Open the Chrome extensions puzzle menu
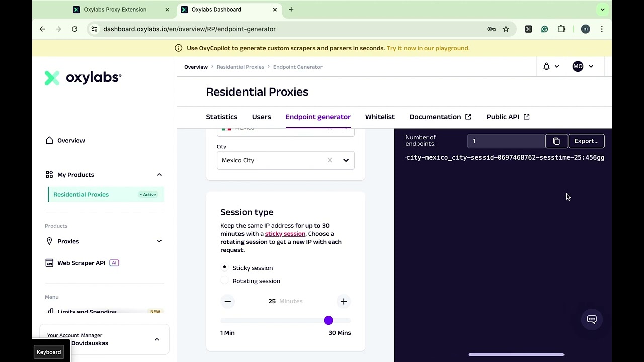The width and height of the screenshot is (644, 362). (x=561, y=29)
